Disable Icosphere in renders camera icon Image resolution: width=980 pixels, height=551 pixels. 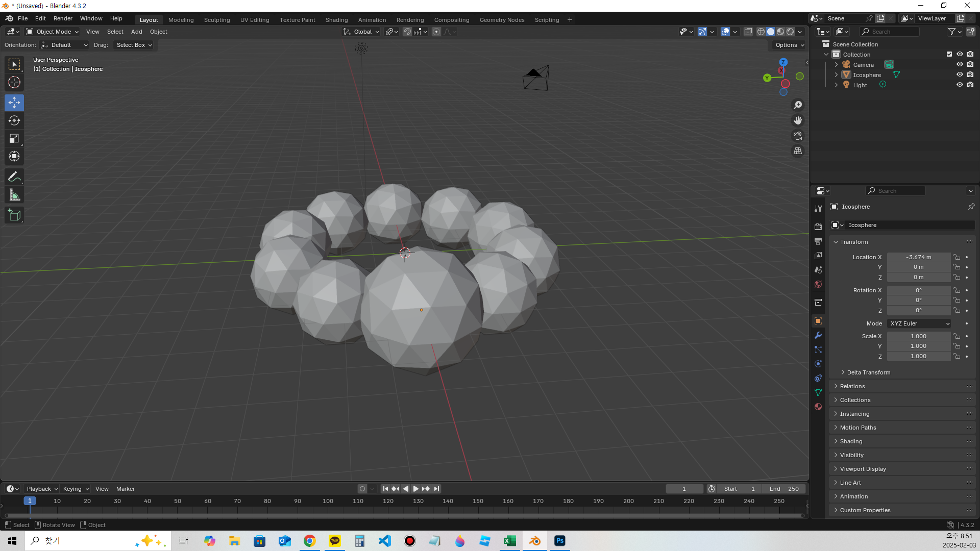click(x=970, y=74)
